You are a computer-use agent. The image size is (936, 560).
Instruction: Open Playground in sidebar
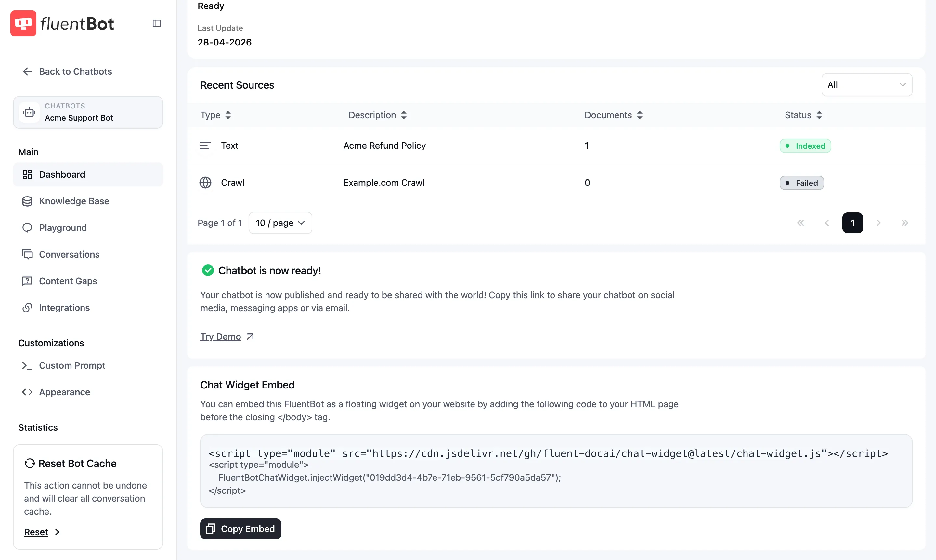[88, 228]
